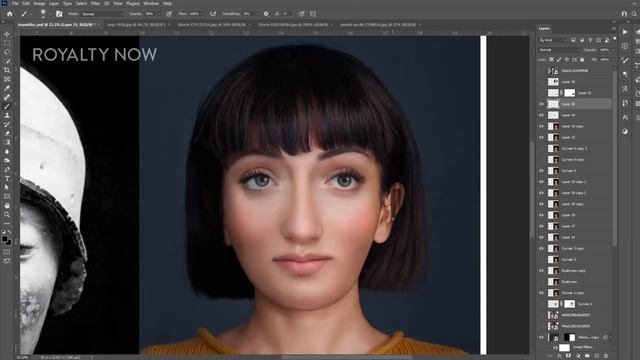
Task: Click the brush Opacity value field
Action: pos(149,14)
